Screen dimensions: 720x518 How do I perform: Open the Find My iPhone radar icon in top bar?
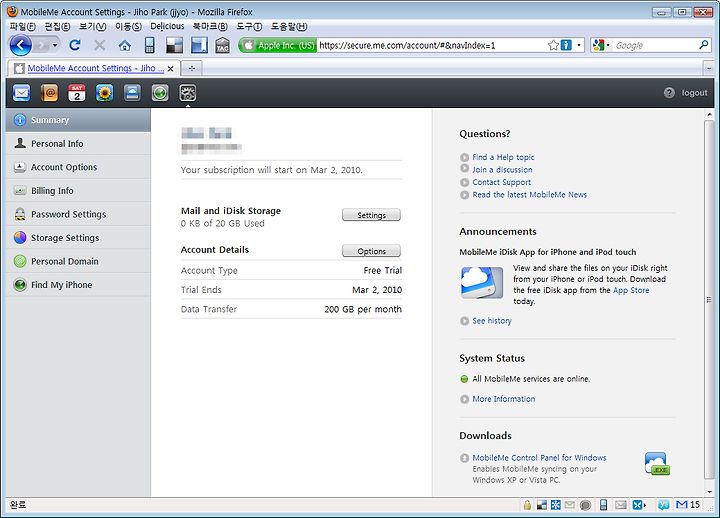tap(160, 93)
